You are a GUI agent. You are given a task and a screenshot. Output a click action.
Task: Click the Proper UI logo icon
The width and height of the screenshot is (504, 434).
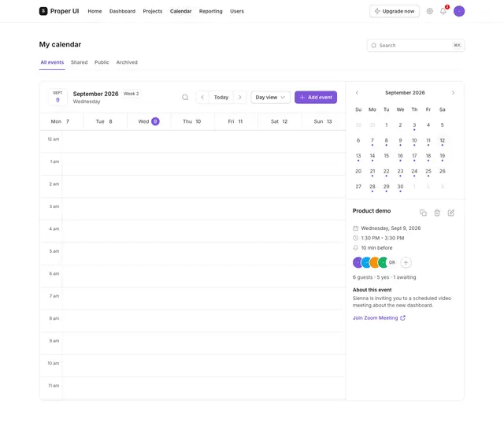[x=43, y=11]
